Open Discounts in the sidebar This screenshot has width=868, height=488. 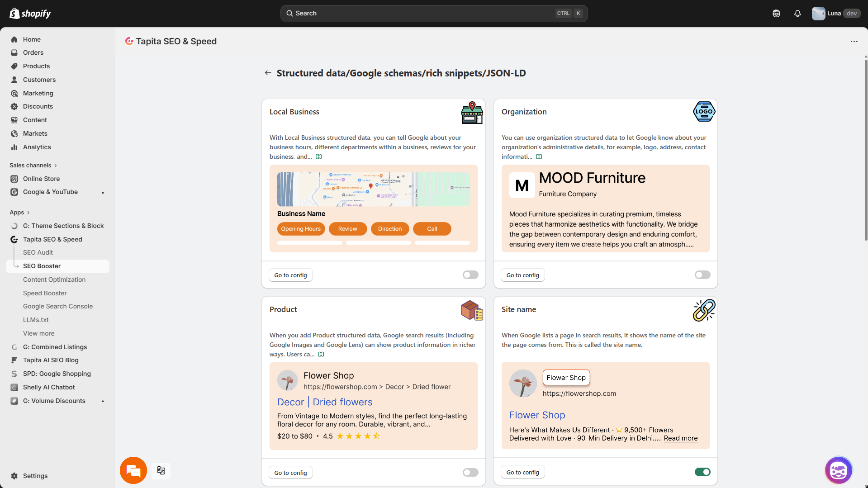pos(38,106)
